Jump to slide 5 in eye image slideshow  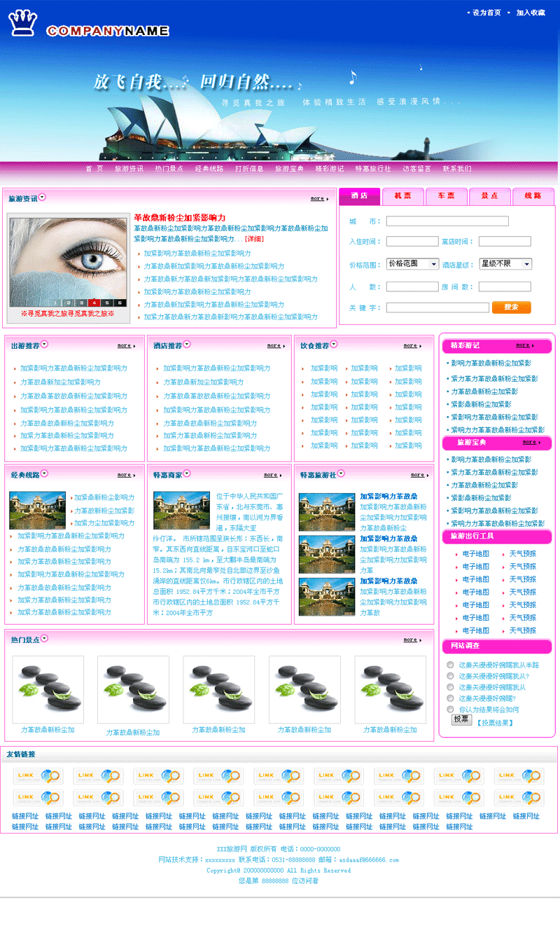pyautogui.click(x=108, y=303)
